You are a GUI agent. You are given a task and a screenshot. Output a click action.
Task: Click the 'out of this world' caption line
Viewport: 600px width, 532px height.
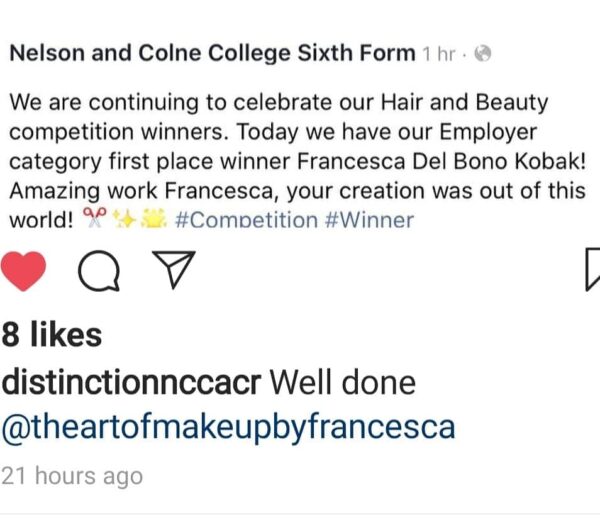click(297, 191)
